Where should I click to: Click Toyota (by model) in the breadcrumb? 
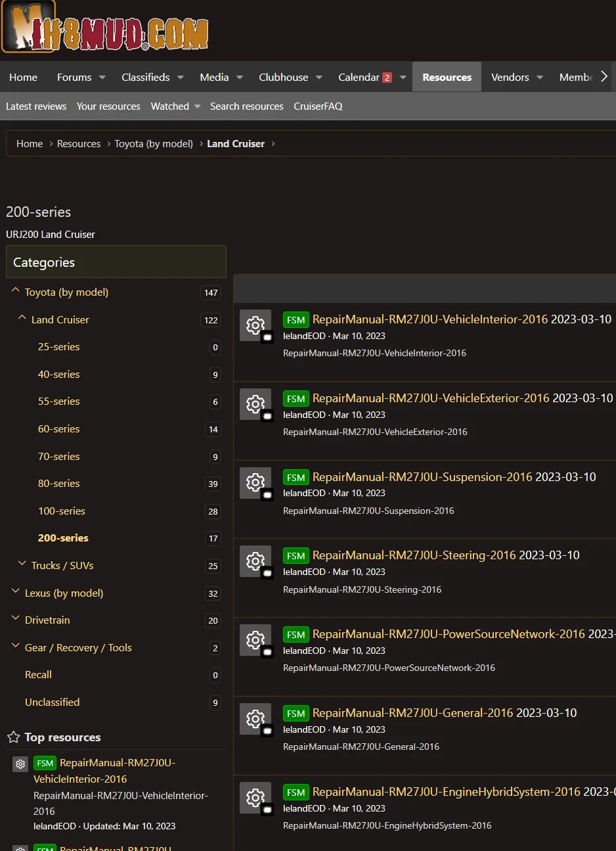pos(154,144)
